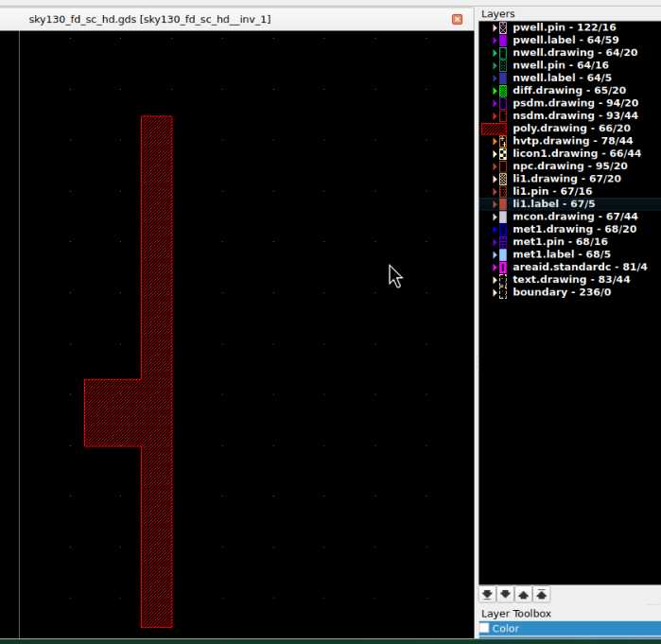Image resolution: width=661 pixels, height=644 pixels.
Task: Move selected layer to bottom of list
Action: pyautogui.click(x=487, y=595)
